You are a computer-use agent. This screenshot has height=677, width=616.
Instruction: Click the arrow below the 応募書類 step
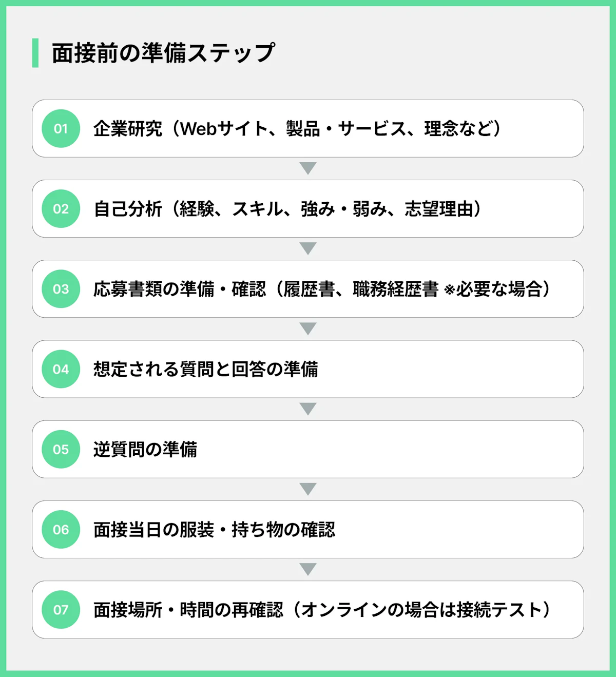pyautogui.click(x=308, y=328)
